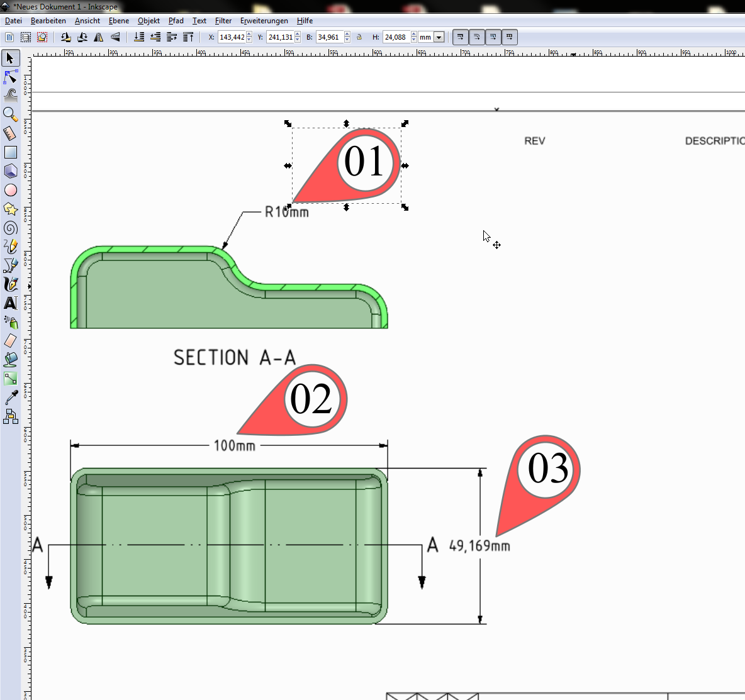Choose the Rectangle tool
The width and height of the screenshot is (745, 700).
point(10,152)
